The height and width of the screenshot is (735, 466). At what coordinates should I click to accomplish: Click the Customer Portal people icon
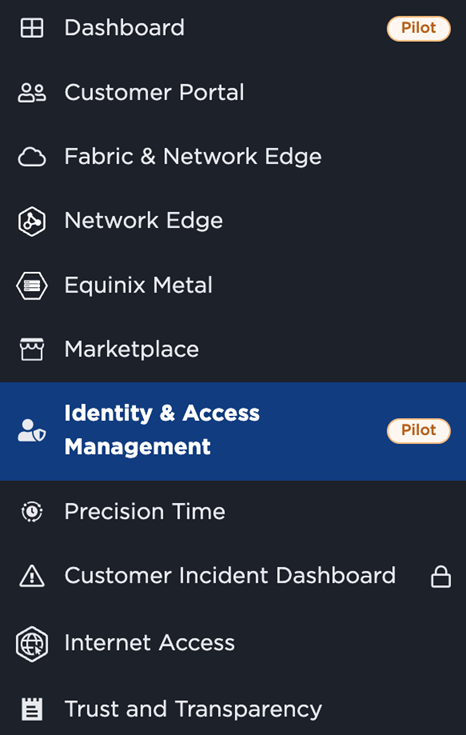coord(32,92)
